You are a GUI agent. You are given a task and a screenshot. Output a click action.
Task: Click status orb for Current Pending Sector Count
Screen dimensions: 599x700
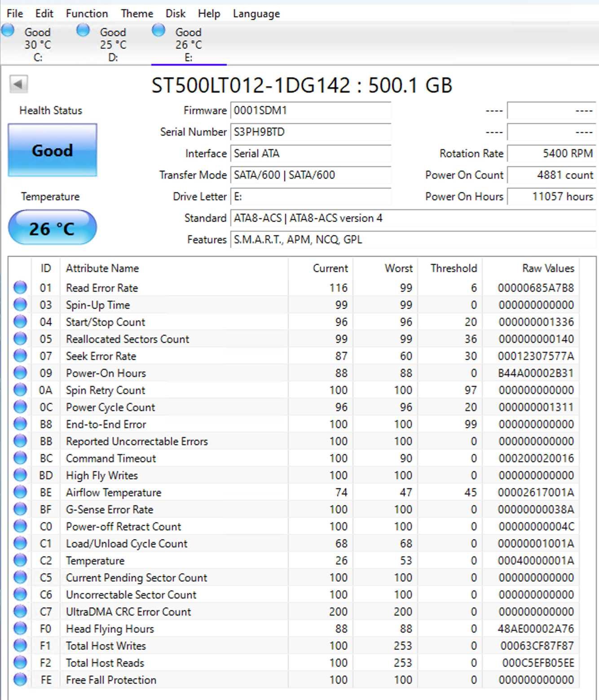[20, 577]
